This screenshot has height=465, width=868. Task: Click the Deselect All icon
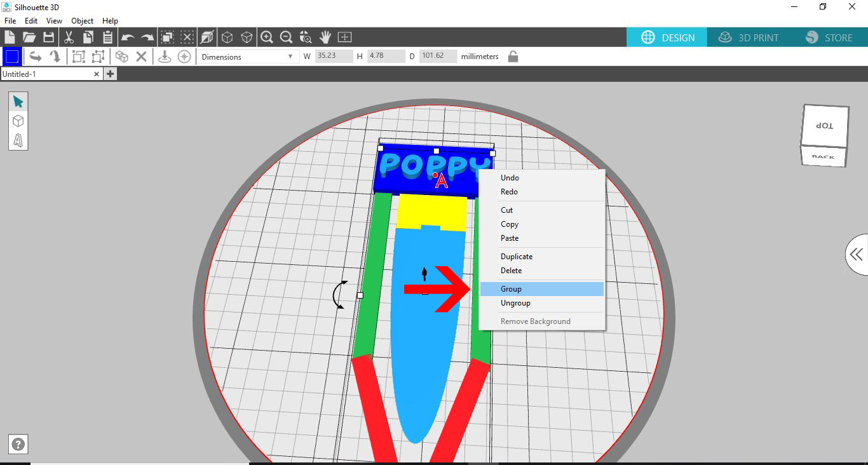pyautogui.click(x=187, y=37)
